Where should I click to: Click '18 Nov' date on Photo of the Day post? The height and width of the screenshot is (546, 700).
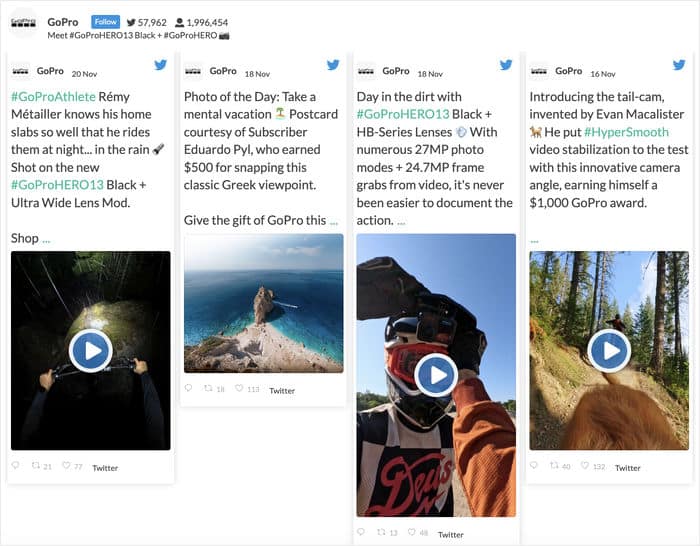point(257,74)
